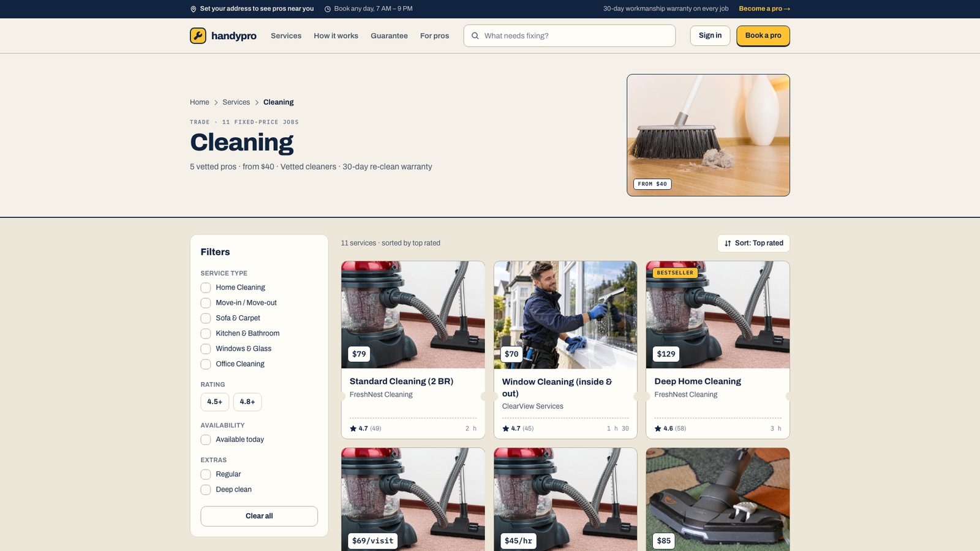The height and width of the screenshot is (551, 980).
Task: Click the location pin icon in top bar
Action: point(194,9)
